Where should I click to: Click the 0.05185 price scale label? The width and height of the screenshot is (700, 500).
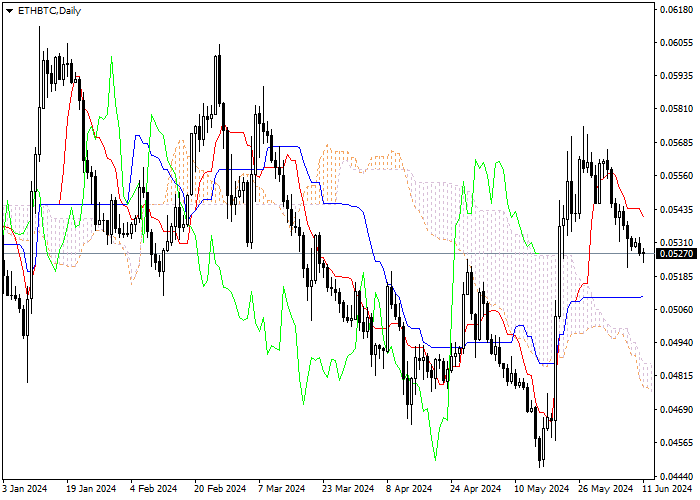tap(676, 276)
